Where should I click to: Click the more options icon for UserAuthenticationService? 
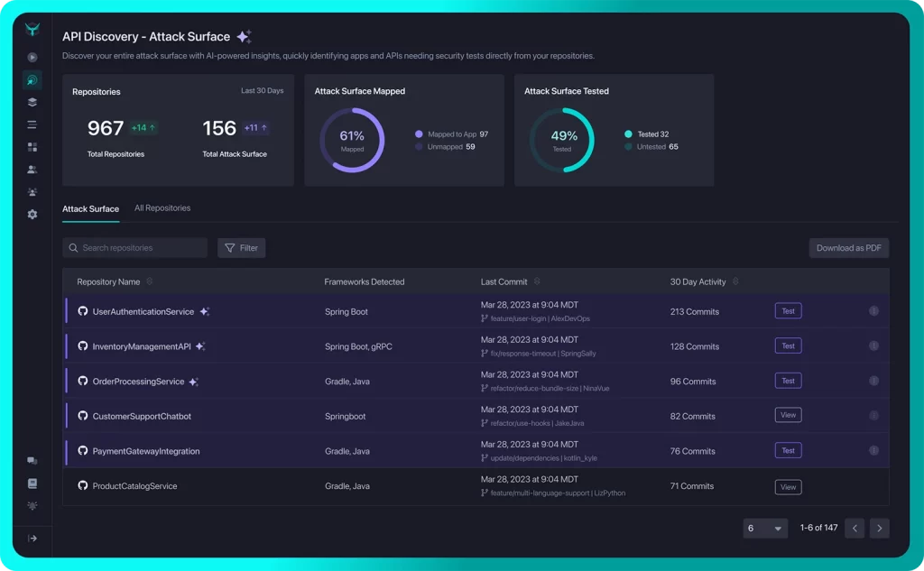tap(873, 311)
